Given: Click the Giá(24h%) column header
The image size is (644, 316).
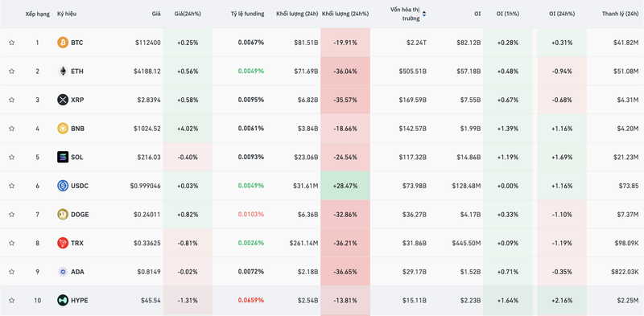Looking at the screenshot, I should 188,14.
